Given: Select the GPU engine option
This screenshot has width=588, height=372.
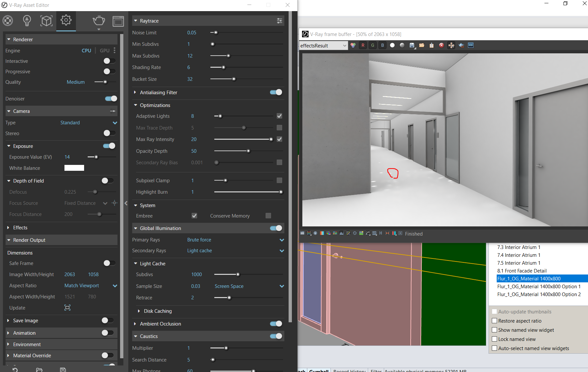Looking at the screenshot, I should pos(105,50).
